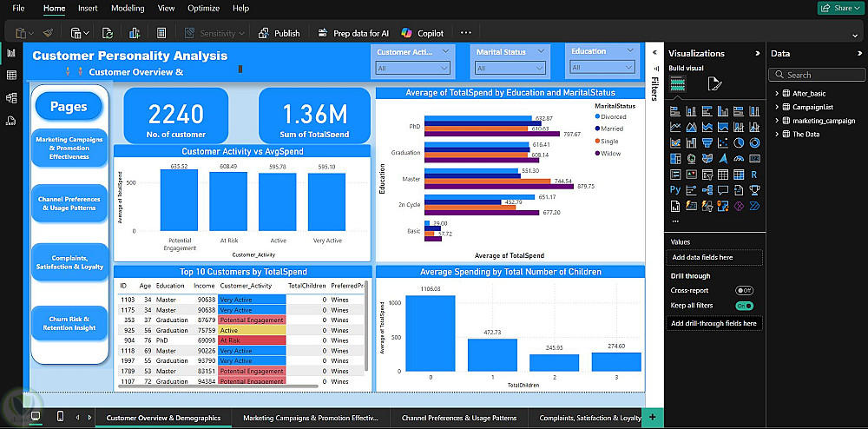
Task: Expand The Data table
Action: (x=777, y=134)
